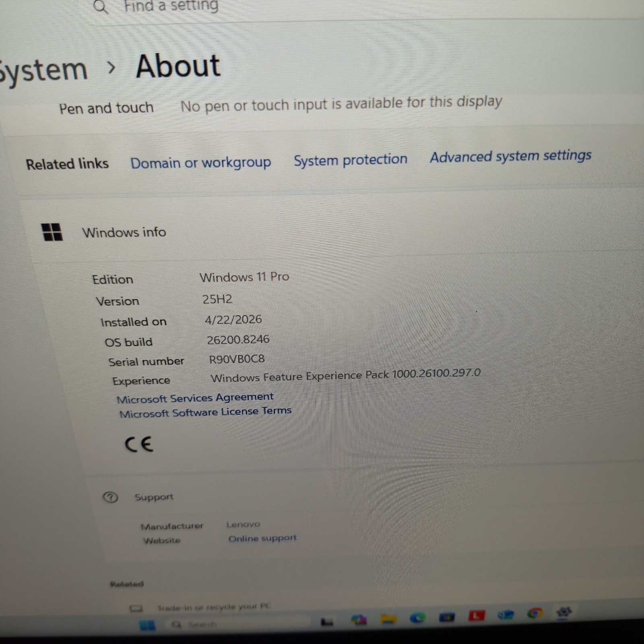Launch Copilot from the taskbar
This screenshot has height=644, width=644.
(x=358, y=620)
